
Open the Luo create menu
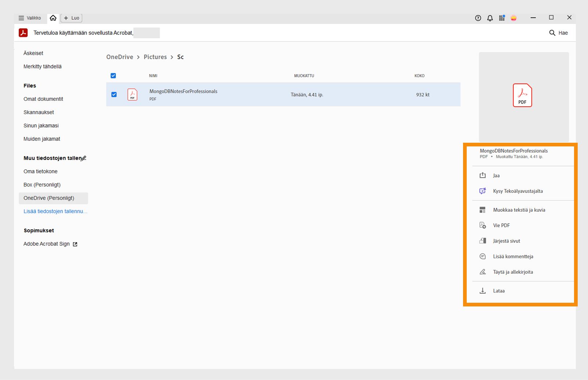pyautogui.click(x=71, y=18)
